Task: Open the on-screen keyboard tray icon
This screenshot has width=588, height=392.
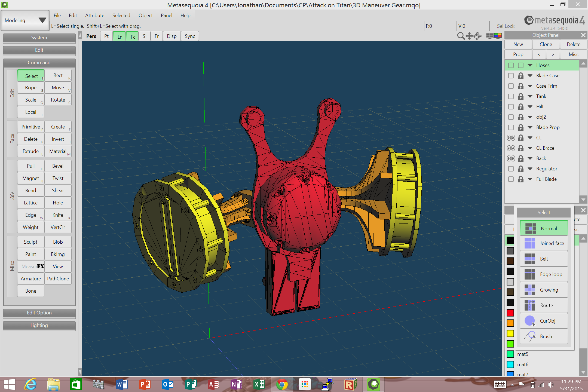Action: coord(500,384)
